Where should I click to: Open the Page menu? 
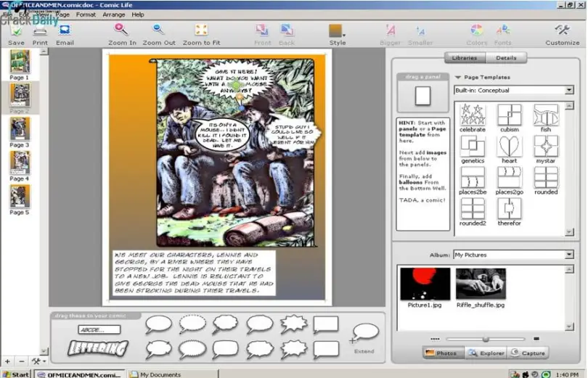click(x=62, y=15)
